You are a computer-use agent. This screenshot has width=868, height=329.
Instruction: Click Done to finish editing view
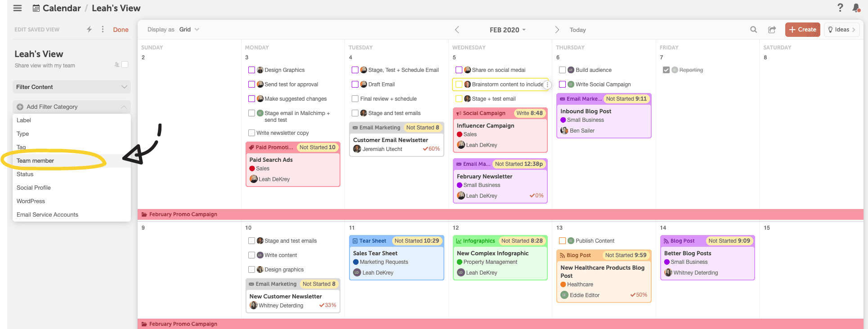121,30
